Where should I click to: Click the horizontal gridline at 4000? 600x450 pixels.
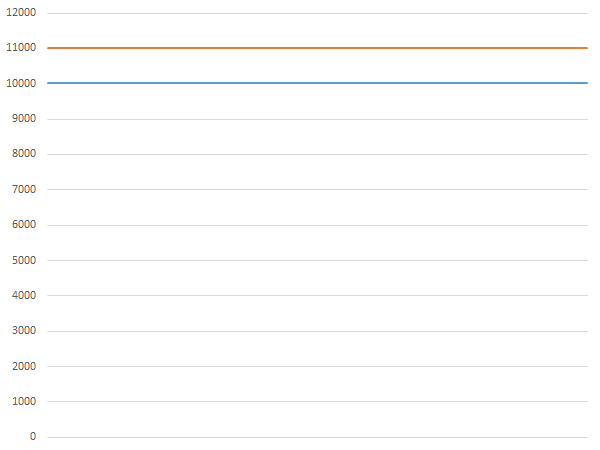click(317, 295)
